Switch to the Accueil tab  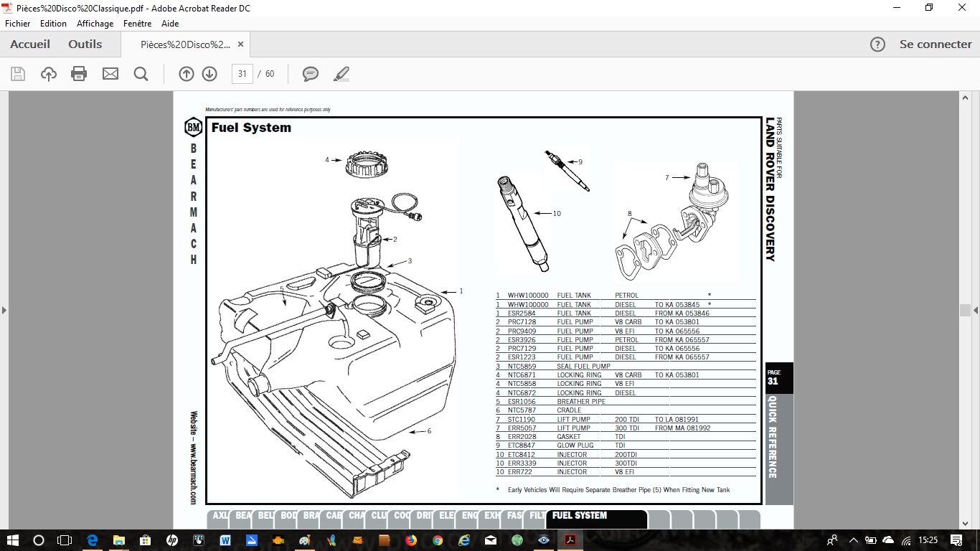pyautogui.click(x=30, y=44)
